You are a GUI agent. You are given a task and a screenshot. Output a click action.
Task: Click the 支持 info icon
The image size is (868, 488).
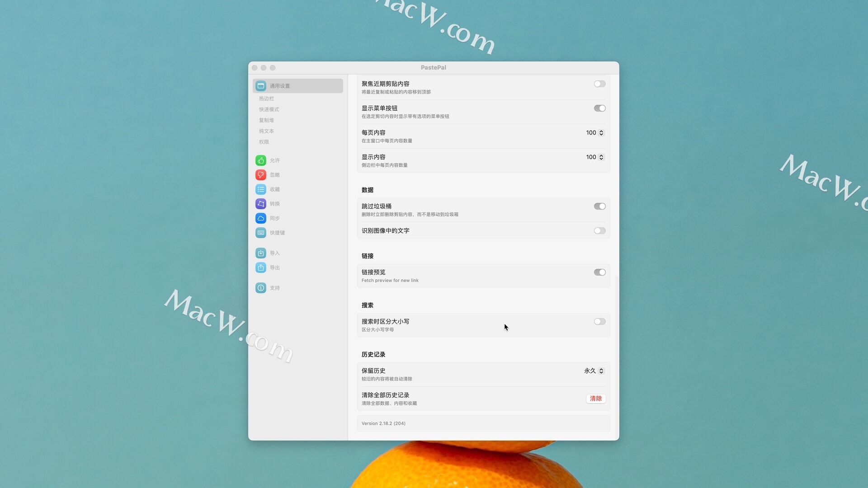point(261,288)
